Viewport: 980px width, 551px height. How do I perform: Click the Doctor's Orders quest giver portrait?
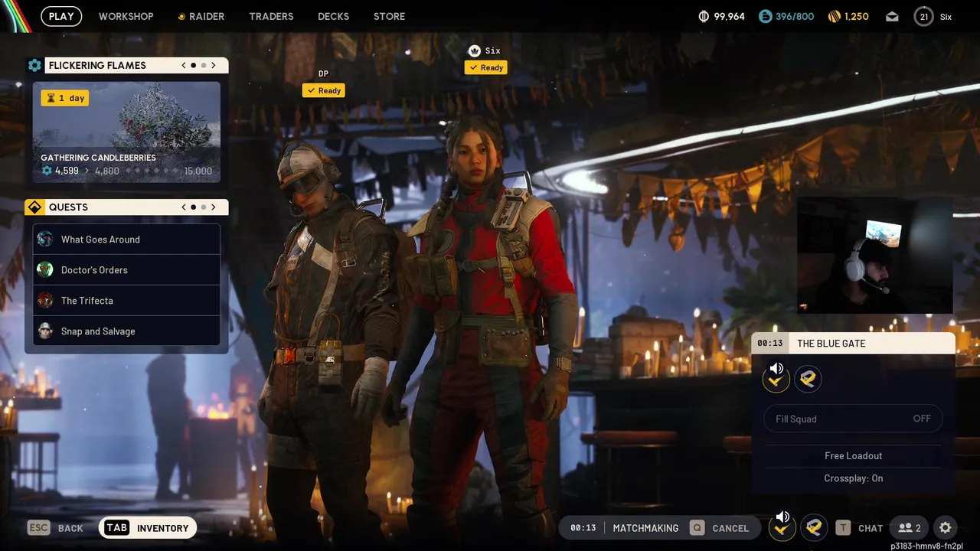(x=46, y=269)
